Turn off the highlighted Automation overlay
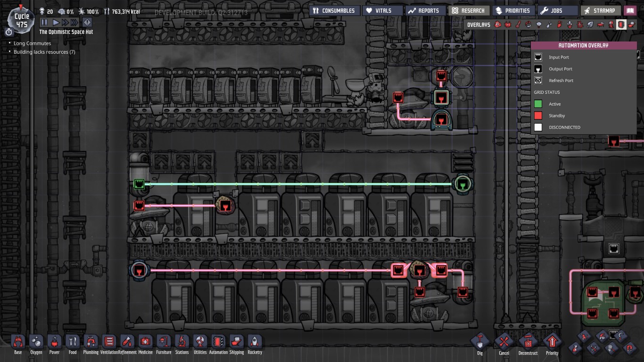The width and height of the screenshot is (644, 362). [x=621, y=25]
